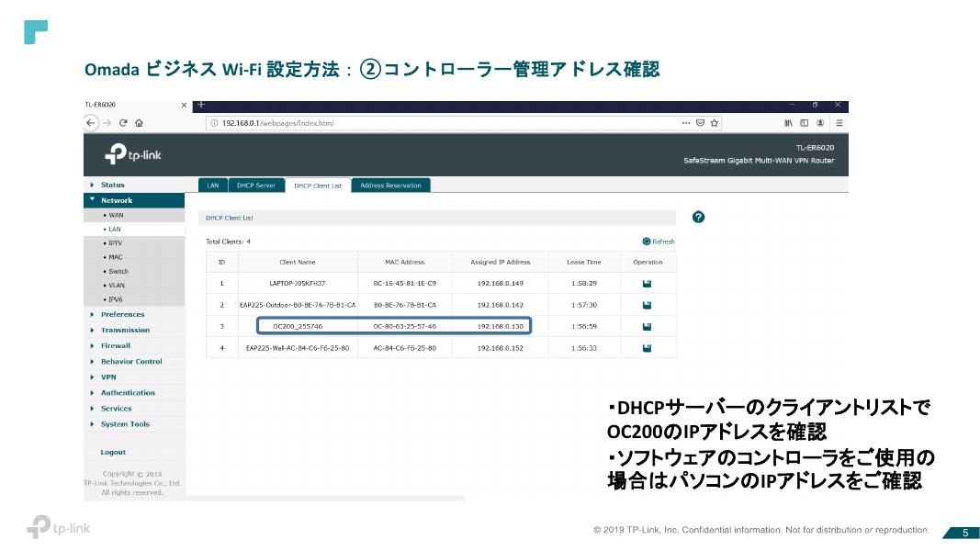The image size is (980, 551).
Task: Expand the Status menu section
Action: (113, 185)
